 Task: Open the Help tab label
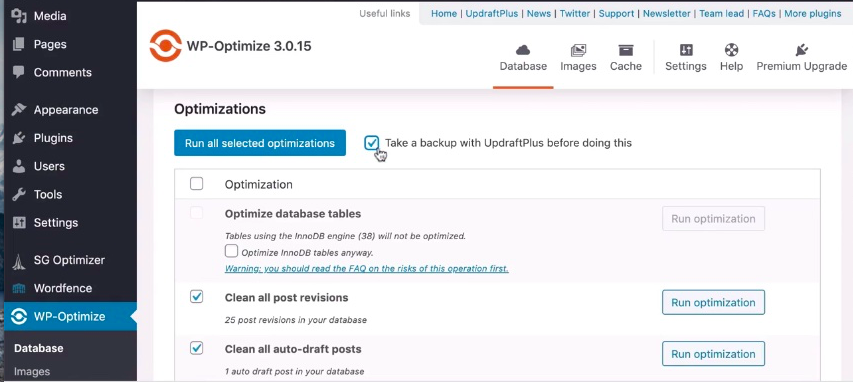click(x=731, y=66)
